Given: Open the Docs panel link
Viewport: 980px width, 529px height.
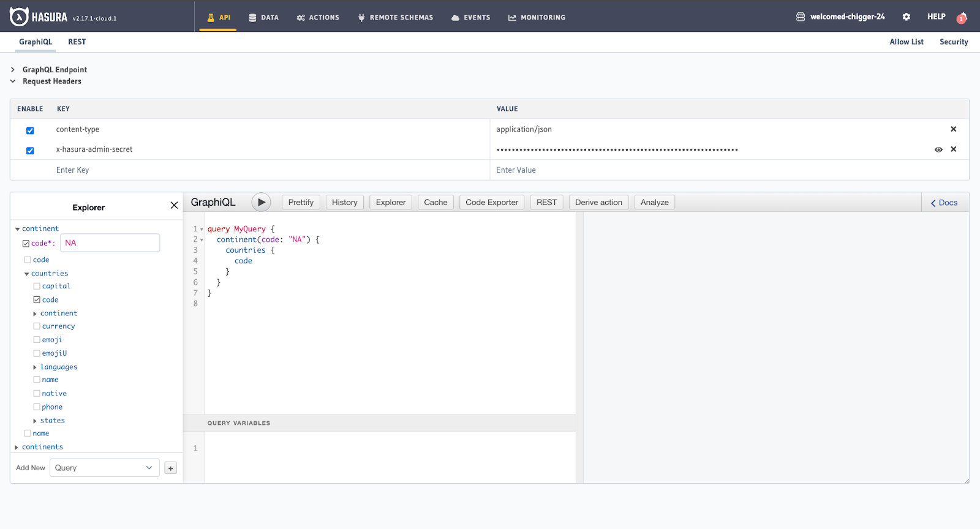Looking at the screenshot, I should pos(944,203).
